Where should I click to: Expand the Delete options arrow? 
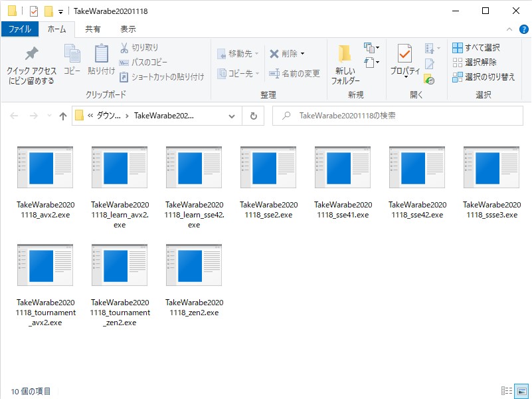coord(302,54)
